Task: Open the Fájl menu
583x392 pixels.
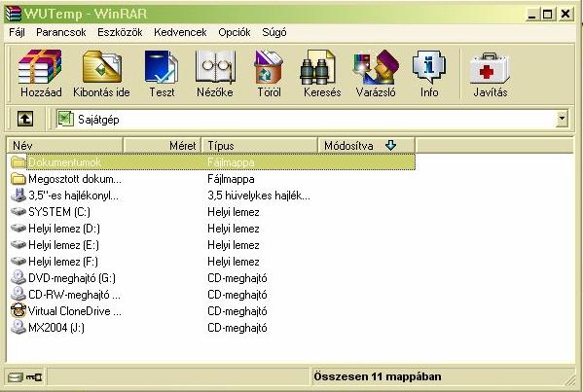Action: (17, 32)
